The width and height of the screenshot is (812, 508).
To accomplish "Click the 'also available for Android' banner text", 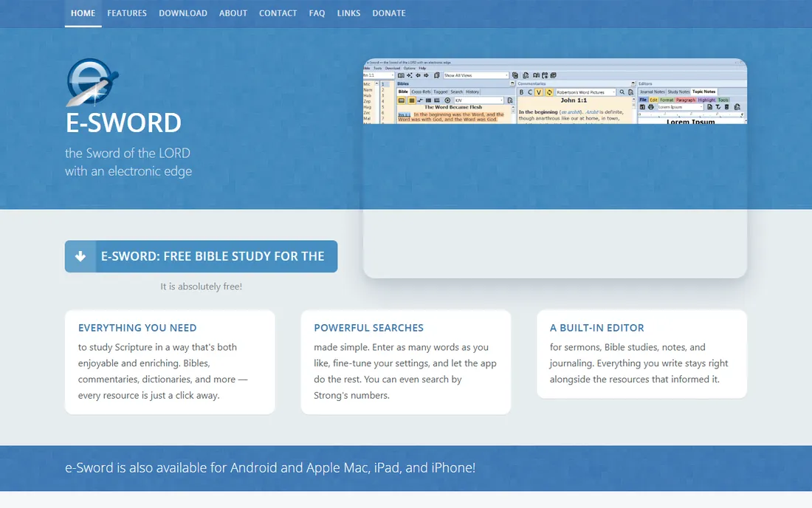I will click(x=269, y=467).
